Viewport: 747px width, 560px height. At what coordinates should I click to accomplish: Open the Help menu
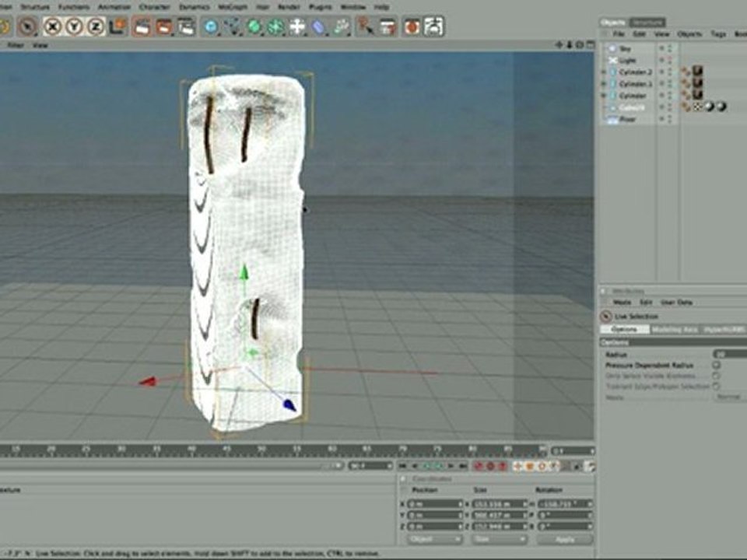pyautogui.click(x=381, y=7)
